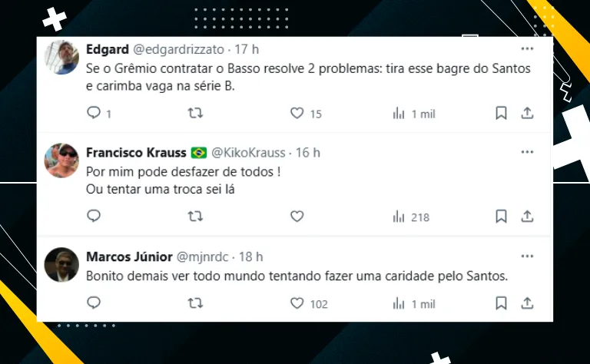View analytics showing 218 views
590x364 pixels.
click(x=411, y=217)
